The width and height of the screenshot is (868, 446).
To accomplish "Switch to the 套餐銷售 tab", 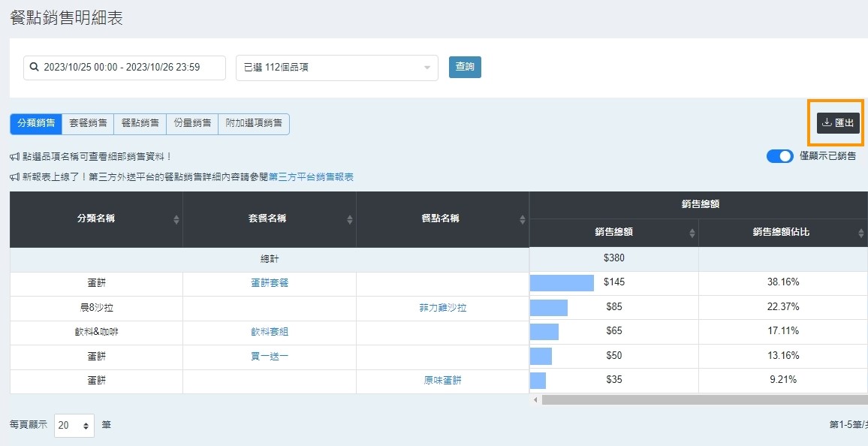I will [x=88, y=123].
